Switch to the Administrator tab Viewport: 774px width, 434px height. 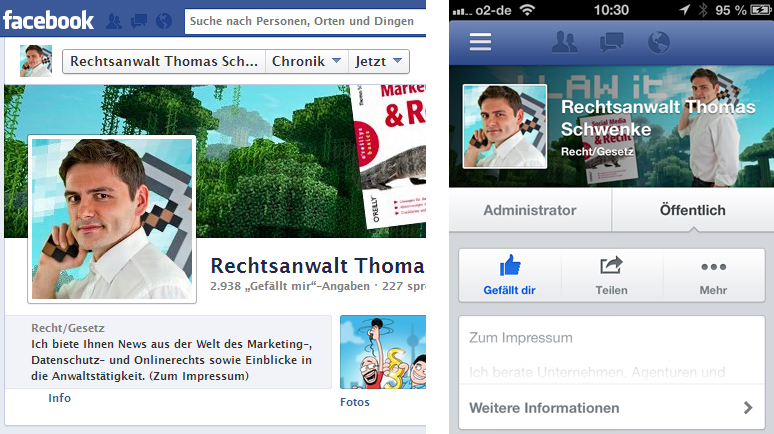pyautogui.click(x=530, y=210)
